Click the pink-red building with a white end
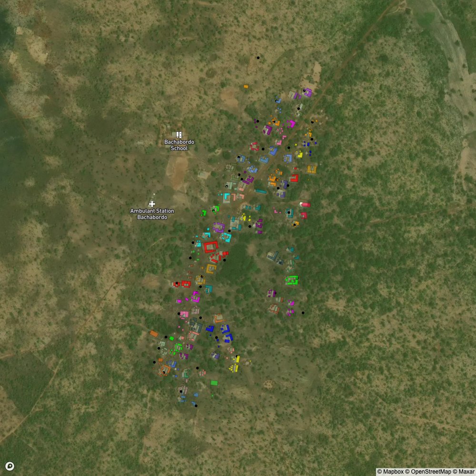This screenshot has height=476, width=476. tap(305, 205)
